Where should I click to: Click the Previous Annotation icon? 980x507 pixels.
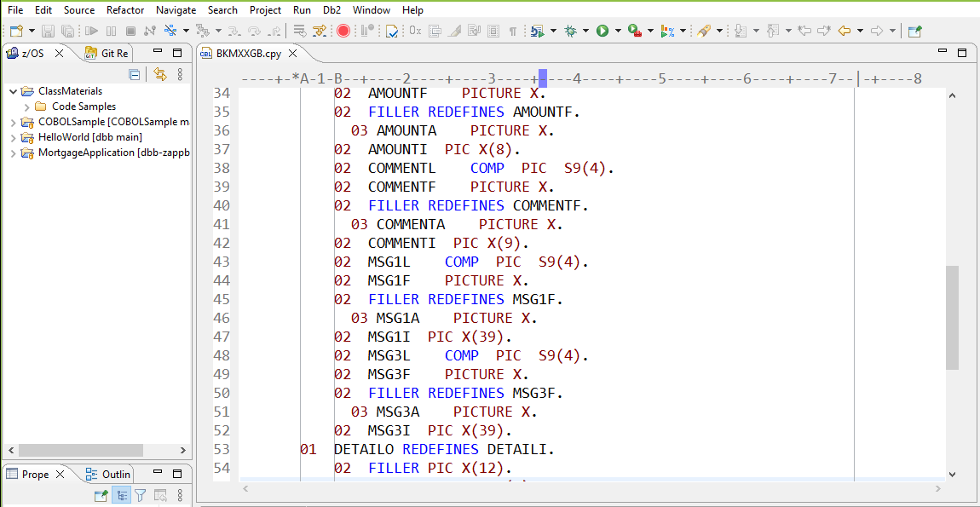click(773, 31)
